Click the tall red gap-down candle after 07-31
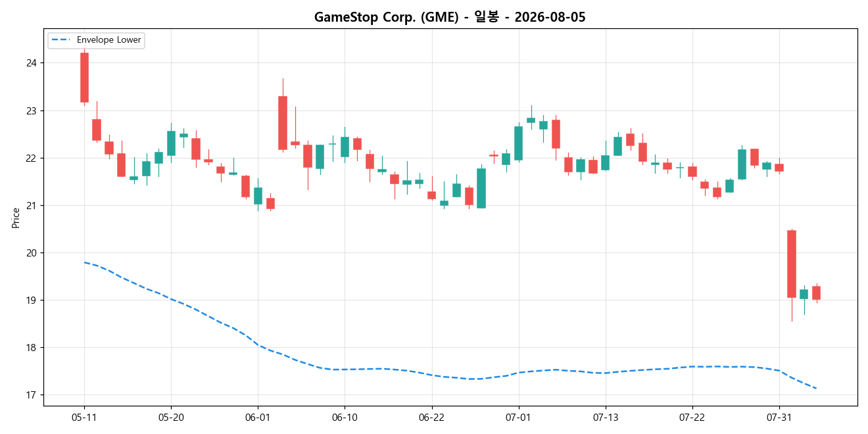The image size is (868, 434). [792, 264]
